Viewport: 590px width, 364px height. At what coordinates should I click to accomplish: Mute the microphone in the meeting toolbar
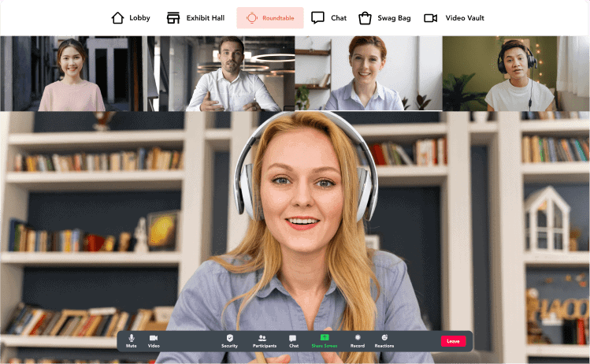pos(131,340)
